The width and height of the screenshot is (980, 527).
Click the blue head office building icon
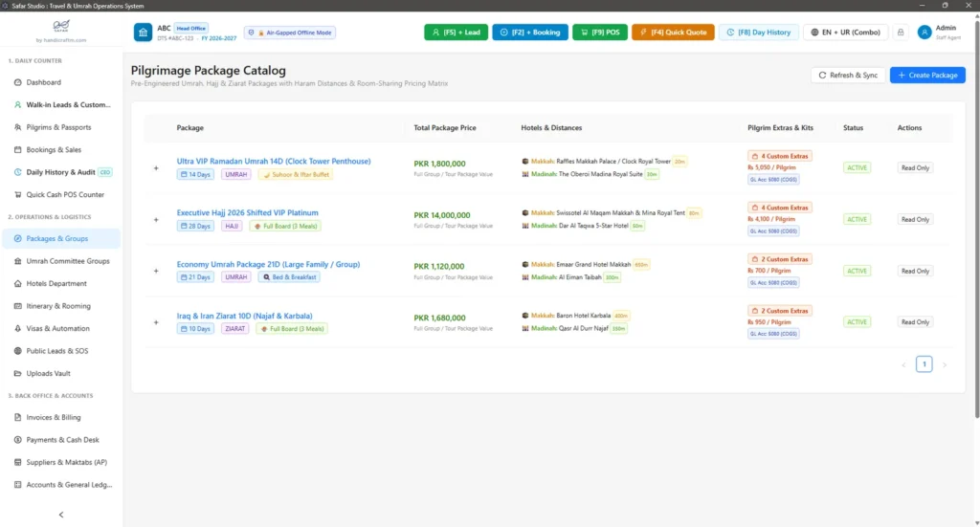point(143,33)
